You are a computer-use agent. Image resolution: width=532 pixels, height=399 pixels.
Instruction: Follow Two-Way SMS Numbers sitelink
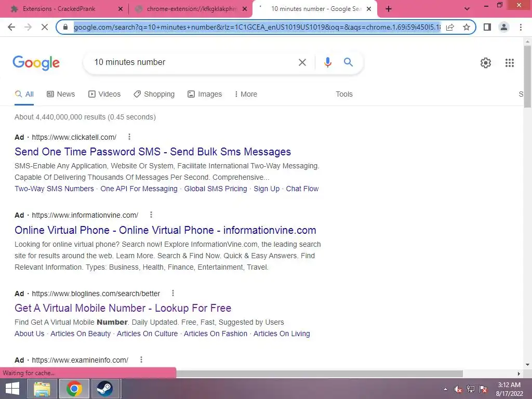54,189
